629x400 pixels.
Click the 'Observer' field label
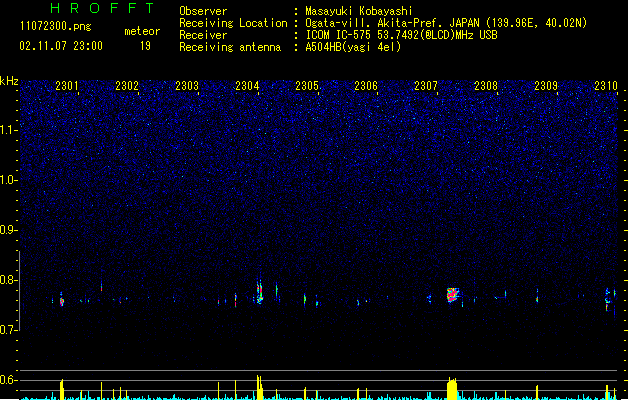203,11
